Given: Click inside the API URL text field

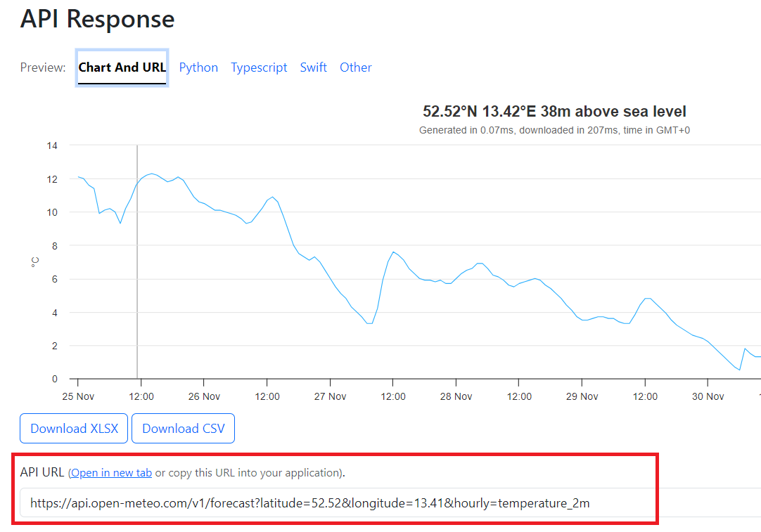Looking at the screenshot, I should (x=387, y=503).
